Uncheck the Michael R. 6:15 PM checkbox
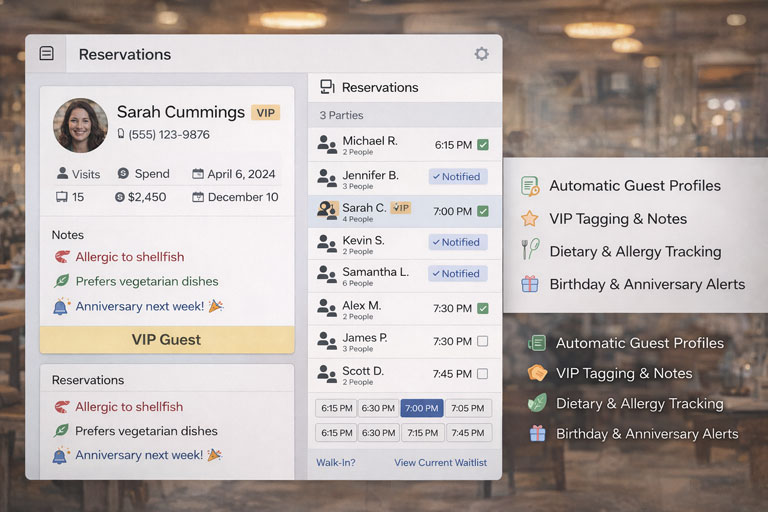 click(x=483, y=145)
